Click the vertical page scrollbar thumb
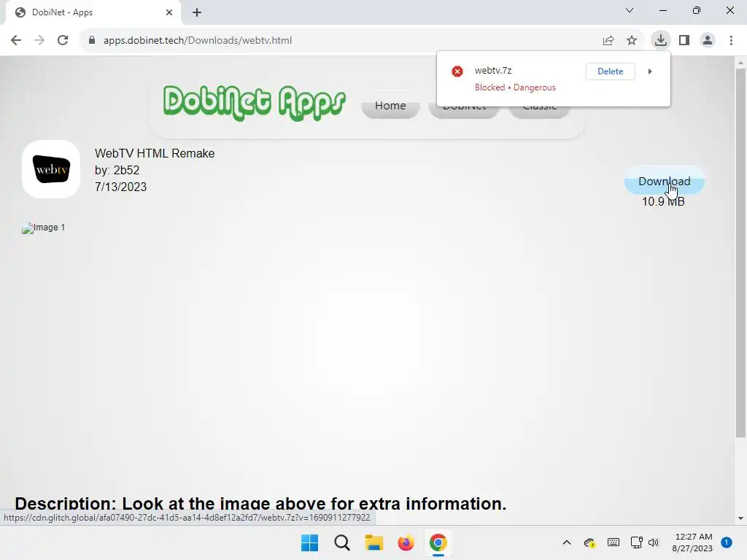 740,252
